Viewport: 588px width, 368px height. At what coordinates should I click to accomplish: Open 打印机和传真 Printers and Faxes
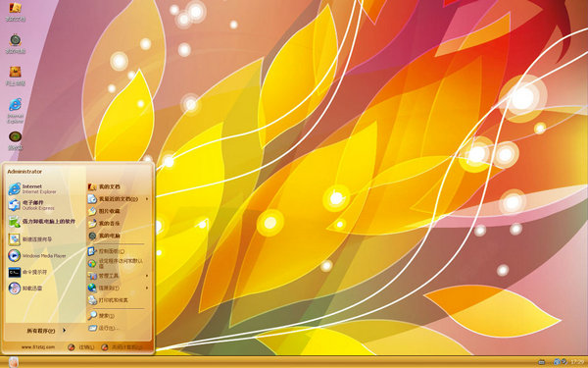108,300
